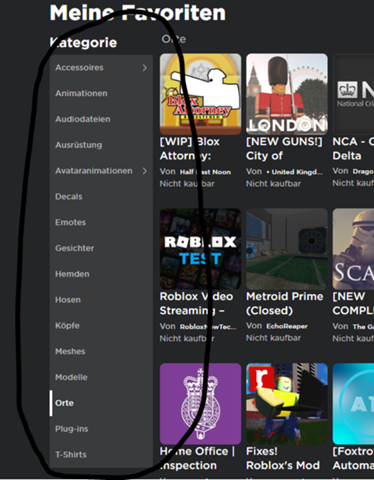Open the Plug-ins category

tap(101, 429)
